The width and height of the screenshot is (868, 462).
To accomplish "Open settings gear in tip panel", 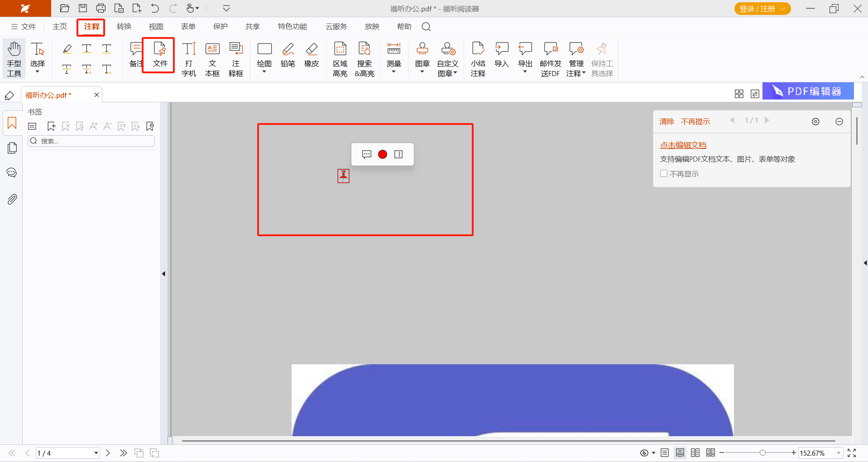I will (815, 121).
